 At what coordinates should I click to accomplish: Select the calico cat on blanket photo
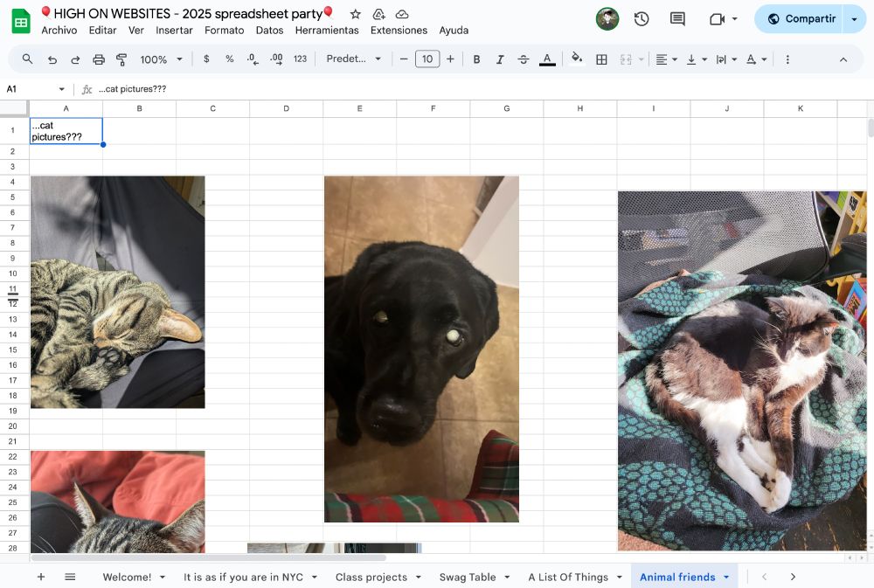742,370
